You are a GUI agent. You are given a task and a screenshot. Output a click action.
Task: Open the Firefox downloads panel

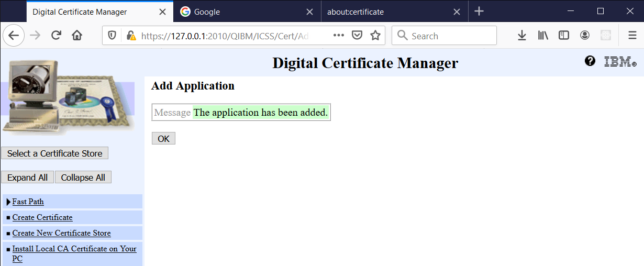coord(521,36)
